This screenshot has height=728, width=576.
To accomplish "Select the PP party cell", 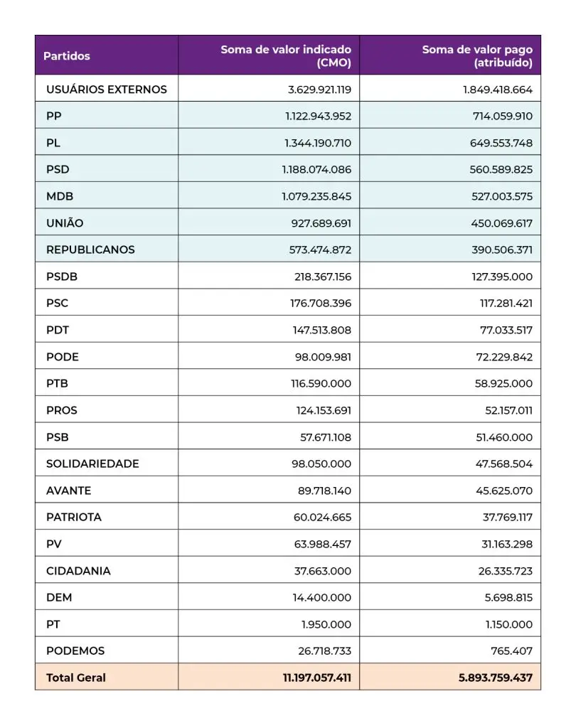I will click(53, 116).
